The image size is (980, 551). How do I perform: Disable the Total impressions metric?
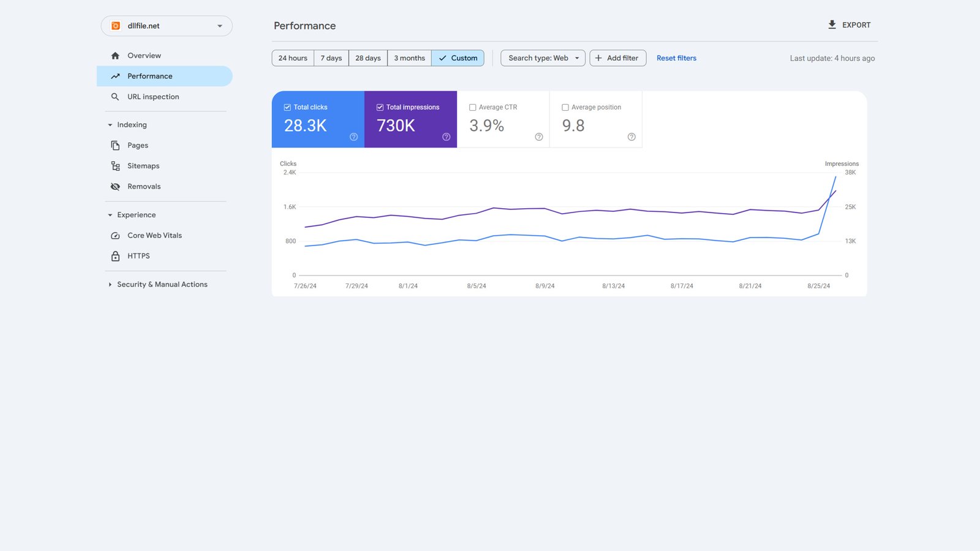(x=380, y=107)
